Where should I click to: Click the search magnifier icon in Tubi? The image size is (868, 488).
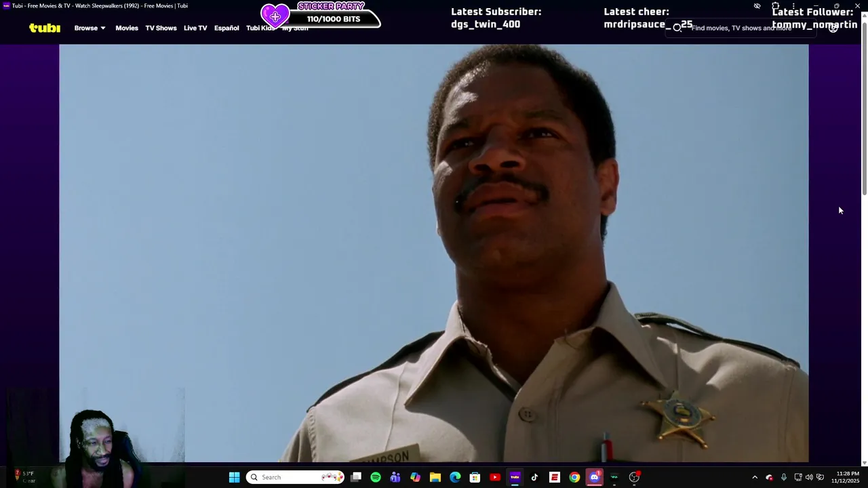[x=677, y=28]
